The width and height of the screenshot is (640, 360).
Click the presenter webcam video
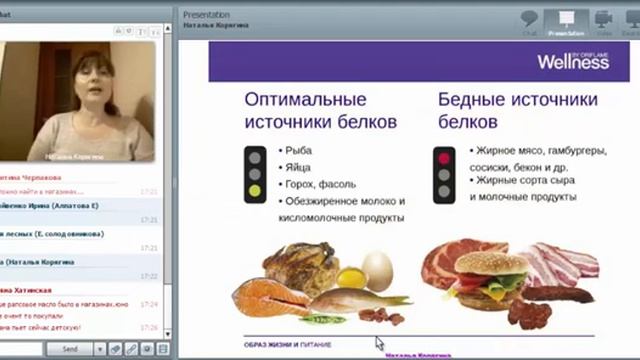coord(77,101)
